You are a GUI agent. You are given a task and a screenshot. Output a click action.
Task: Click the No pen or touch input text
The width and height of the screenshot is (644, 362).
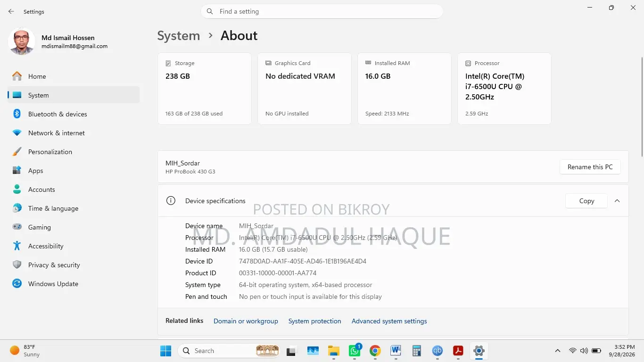[310, 296]
